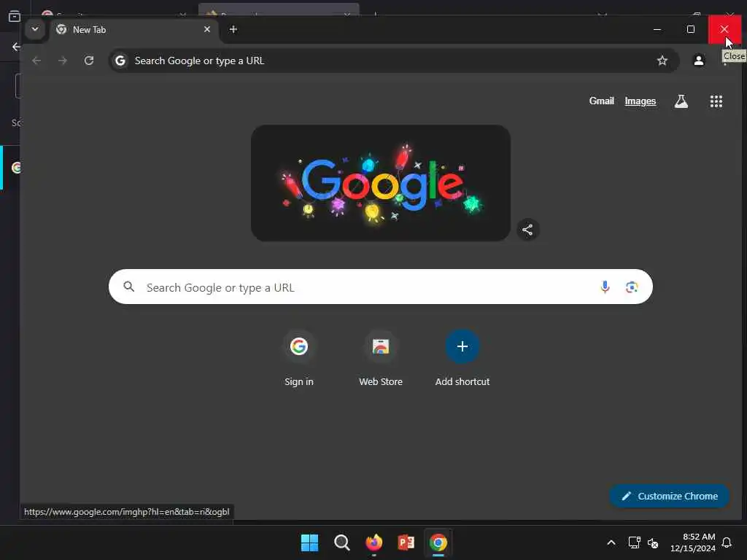
Task: Open Search Labs flask icon
Action: click(681, 101)
